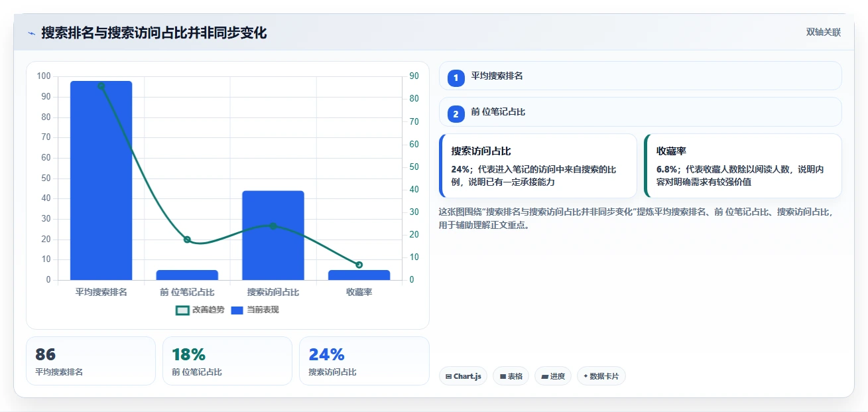Viewport: 868px width, 412px height.
Task: Click the lightning icon beside the title
Action: 31,33
